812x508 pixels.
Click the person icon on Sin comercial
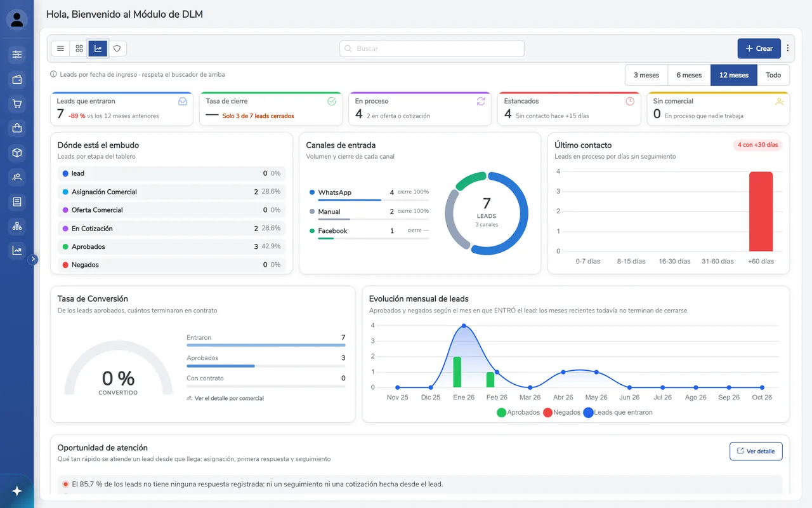tap(779, 101)
